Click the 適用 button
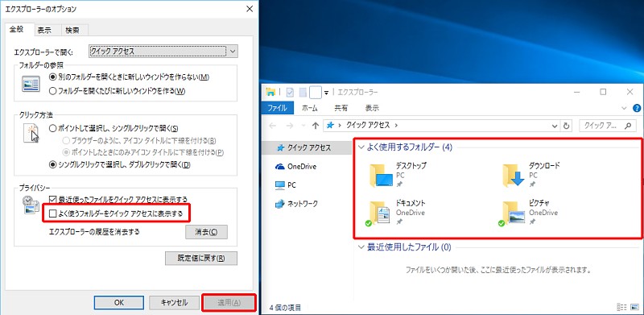Viewport: 644px width, 315px height. (x=229, y=303)
